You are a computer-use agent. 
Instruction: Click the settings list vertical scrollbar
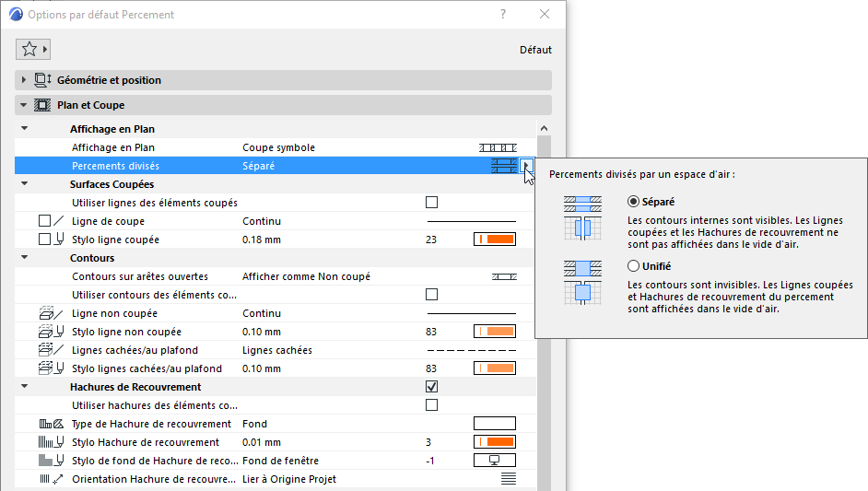[x=545, y=313]
